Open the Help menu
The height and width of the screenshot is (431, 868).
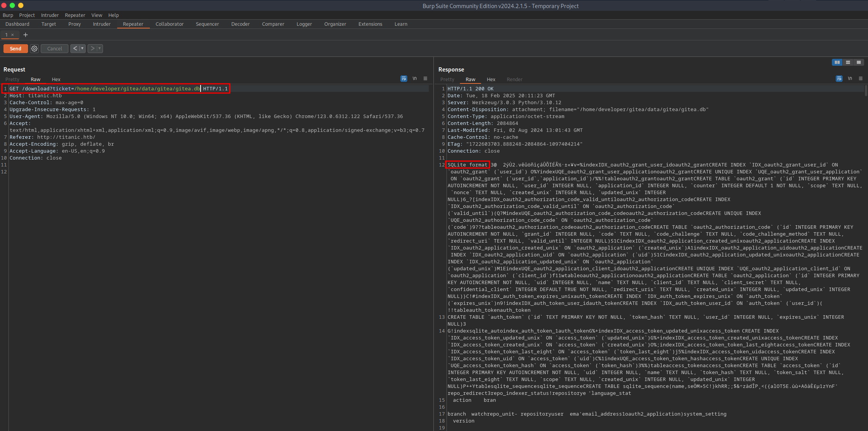coord(113,15)
